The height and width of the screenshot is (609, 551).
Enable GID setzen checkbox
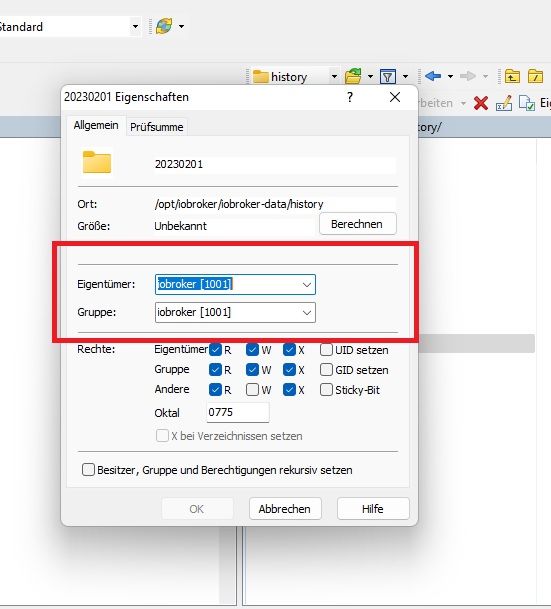pos(326,370)
